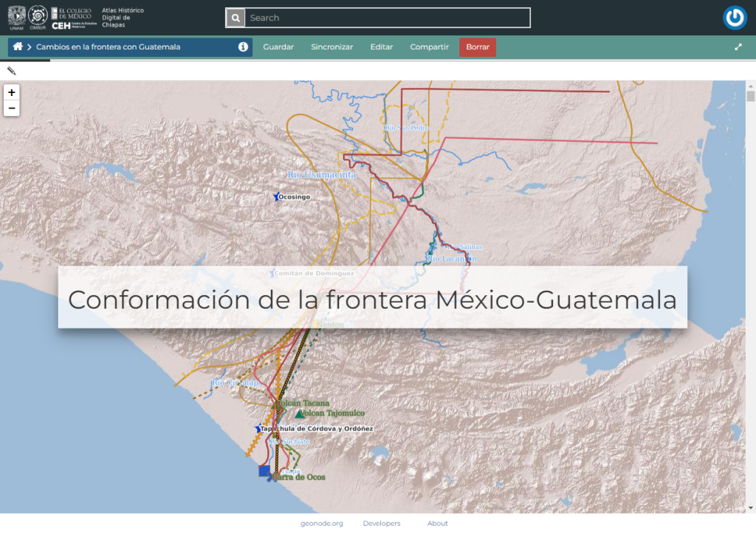Zoom in the map with plus button
The height and width of the screenshot is (533, 756).
[12, 92]
